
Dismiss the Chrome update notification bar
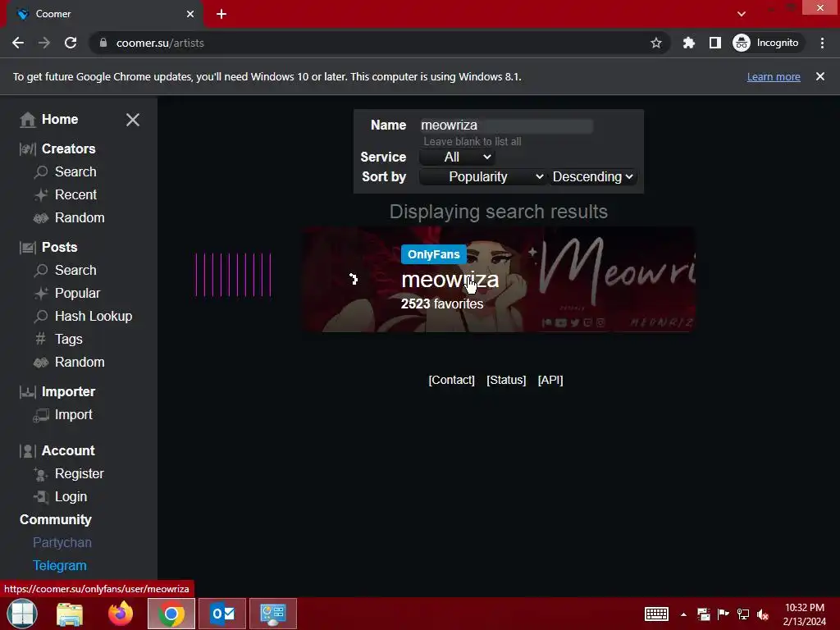point(820,76)
